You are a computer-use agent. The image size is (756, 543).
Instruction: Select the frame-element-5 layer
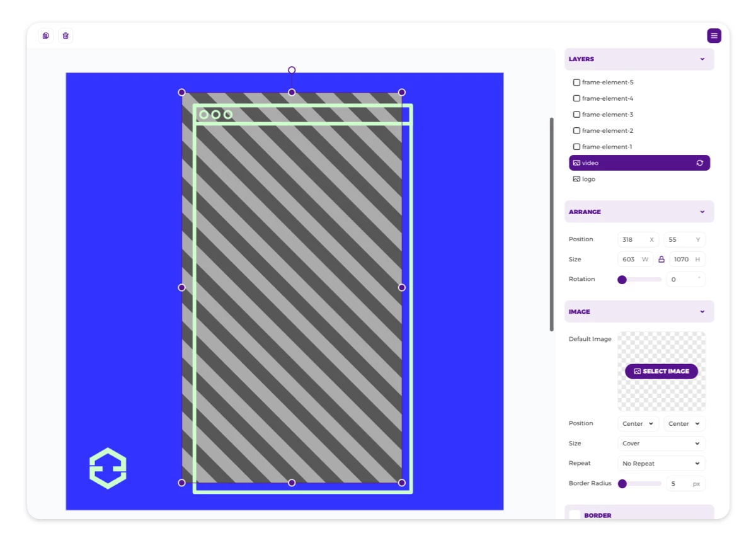tap(639, 83)
